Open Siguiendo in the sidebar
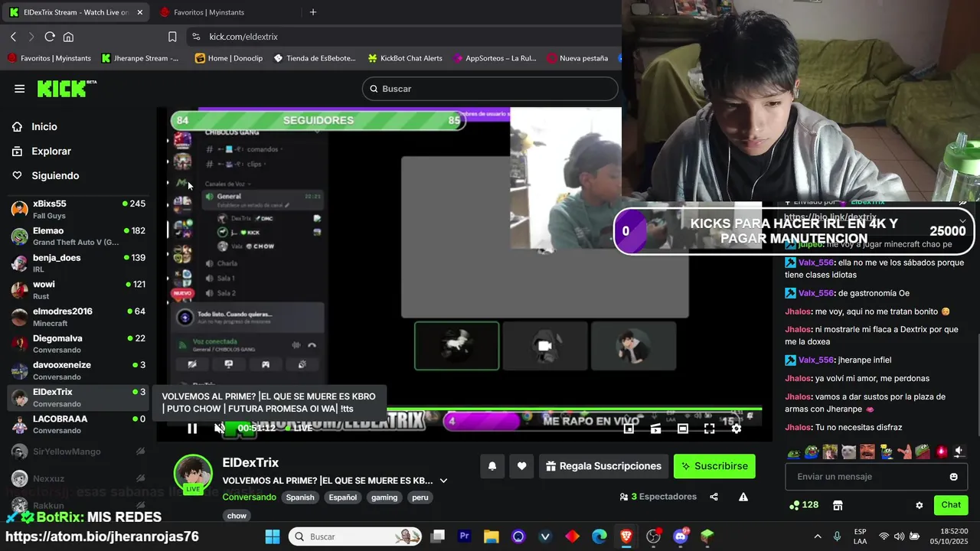 [55, 176]
